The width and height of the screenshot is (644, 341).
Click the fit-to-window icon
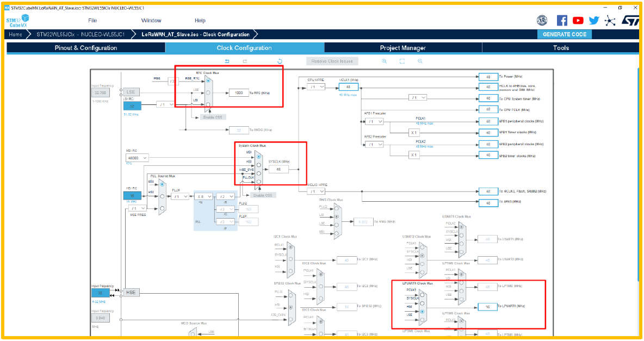coord(402,61)
